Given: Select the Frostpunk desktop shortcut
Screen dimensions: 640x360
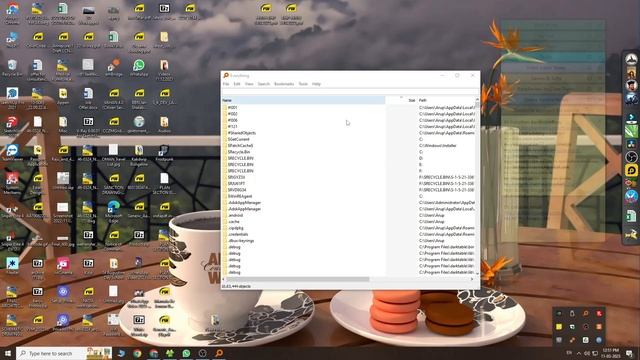Looking at the screenshot, I should tap(164, 153).
